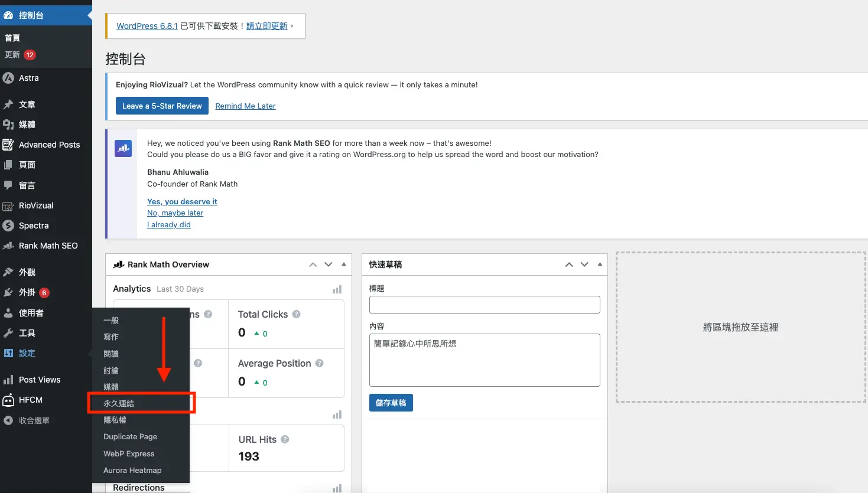
Task: Click the pages icon beside 頁面
Action: pyautogui.click(x=8, y=165)
